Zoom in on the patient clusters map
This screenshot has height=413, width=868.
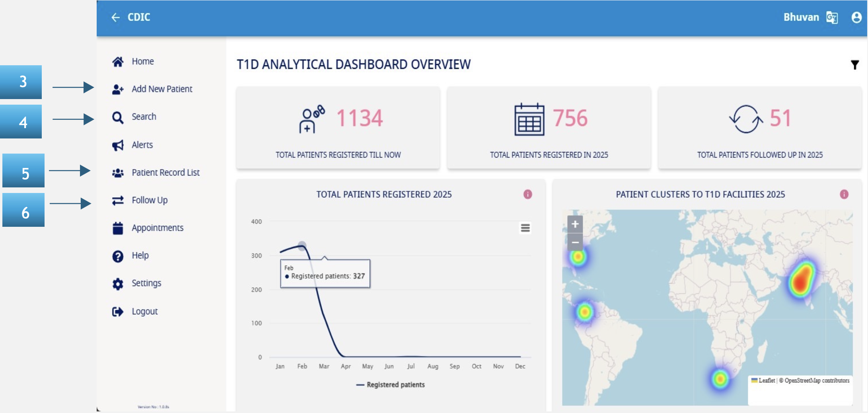575,224
